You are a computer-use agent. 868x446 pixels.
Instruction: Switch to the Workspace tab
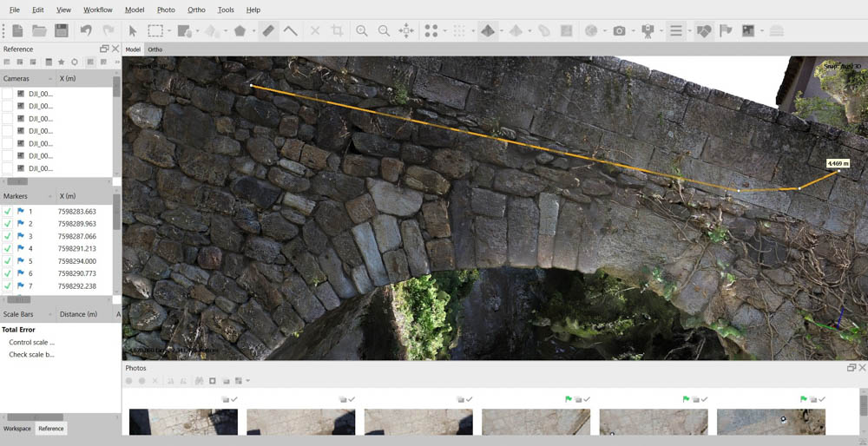(17, 429)
